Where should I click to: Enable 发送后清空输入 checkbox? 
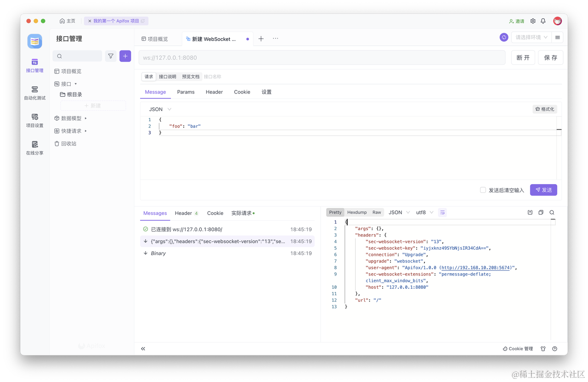coord(482,190)
